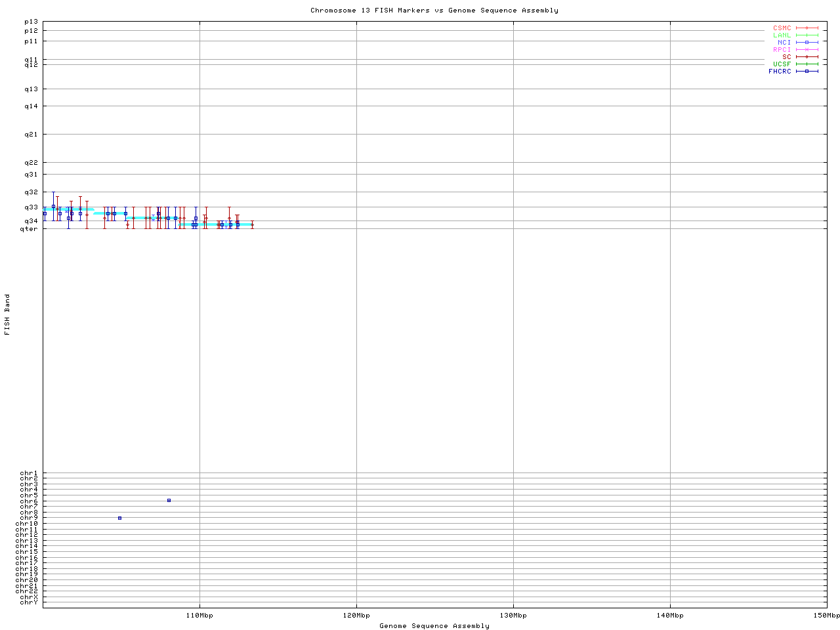Viewport: 840px width, 630px height.
Task: Click the blue square point on chr6 row
Action: tap(169, 501)
